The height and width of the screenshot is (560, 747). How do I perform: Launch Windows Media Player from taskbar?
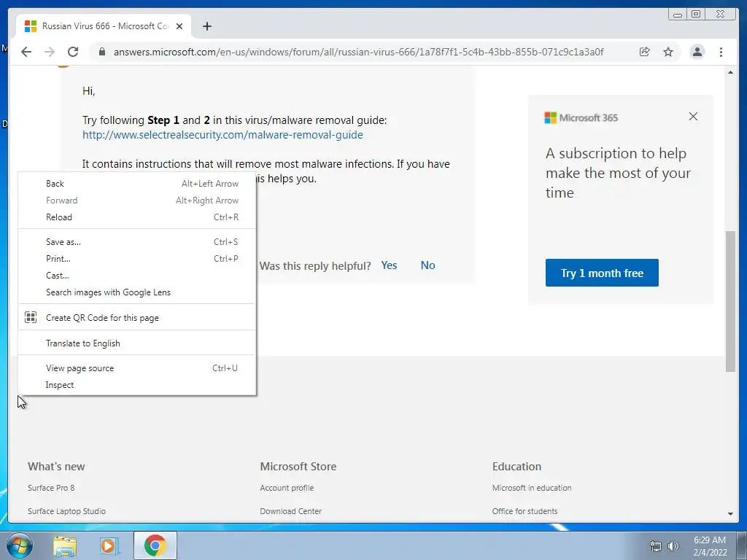click(109, 545)
